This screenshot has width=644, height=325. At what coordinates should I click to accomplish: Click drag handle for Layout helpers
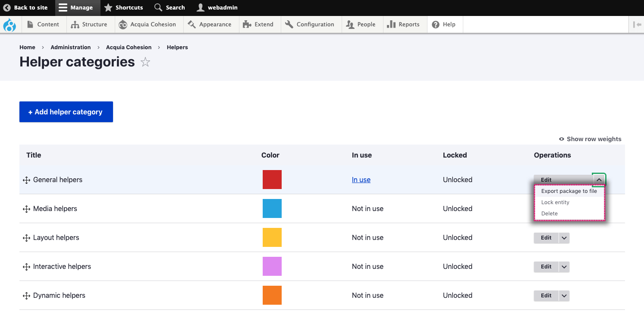coord(26,238)
